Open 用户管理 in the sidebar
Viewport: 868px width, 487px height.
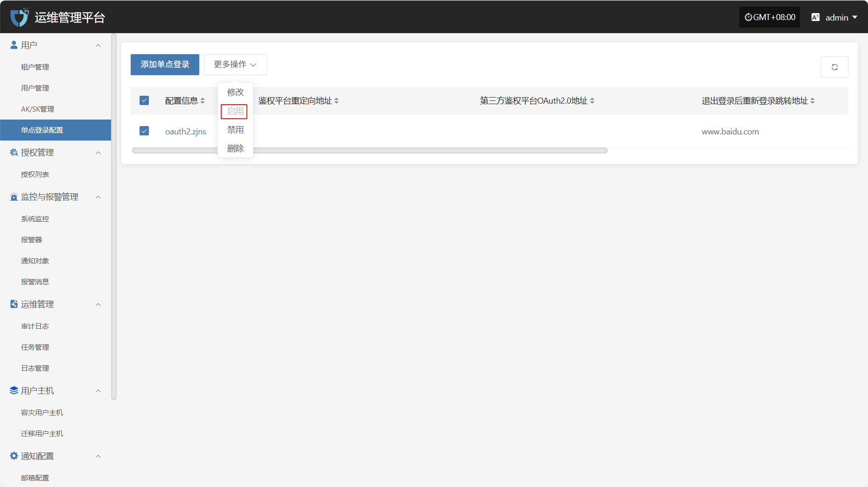tap(35, 88)
